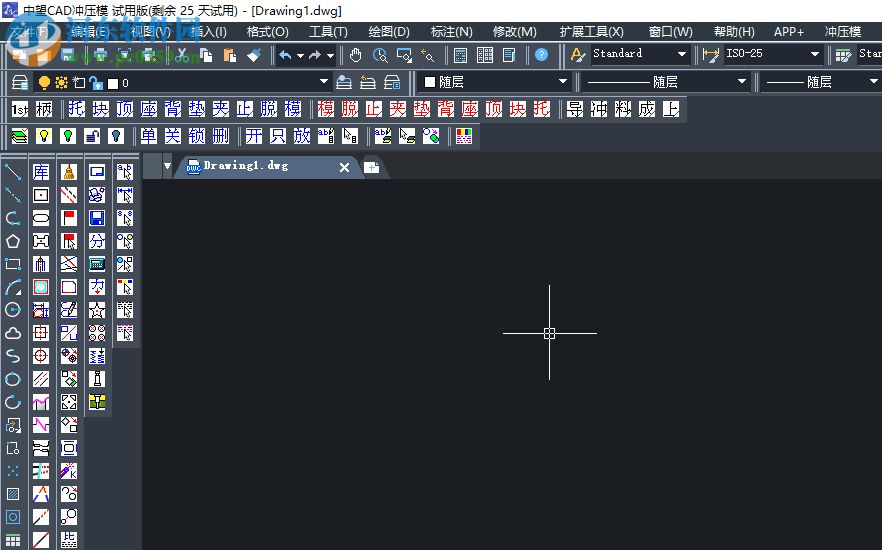Switch to the Drawing1.dwg tab

246,166
